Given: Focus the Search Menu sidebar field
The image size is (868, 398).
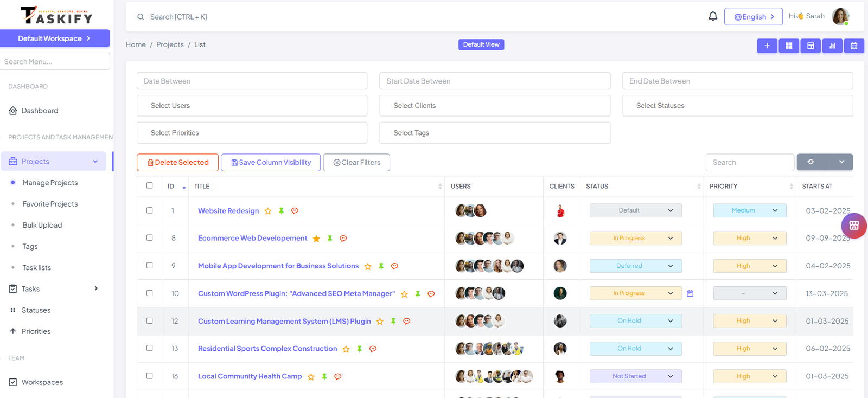Looking at the screenshot, I should 55,61.
